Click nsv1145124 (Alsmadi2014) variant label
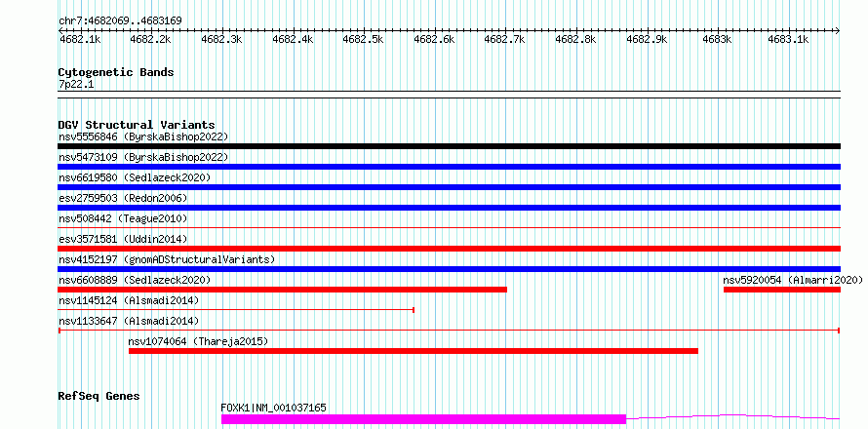Screen dimensions: 868x429 (x=129, y=300)
